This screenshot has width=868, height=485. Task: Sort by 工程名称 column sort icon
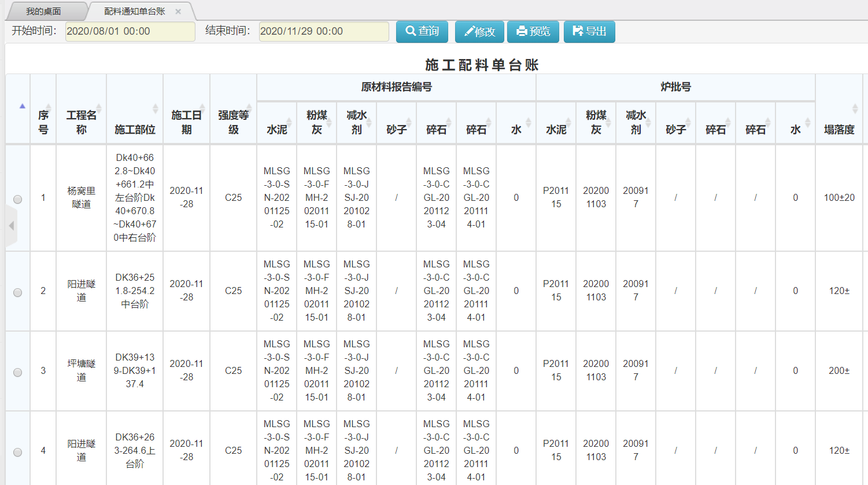tap(99, 108)
